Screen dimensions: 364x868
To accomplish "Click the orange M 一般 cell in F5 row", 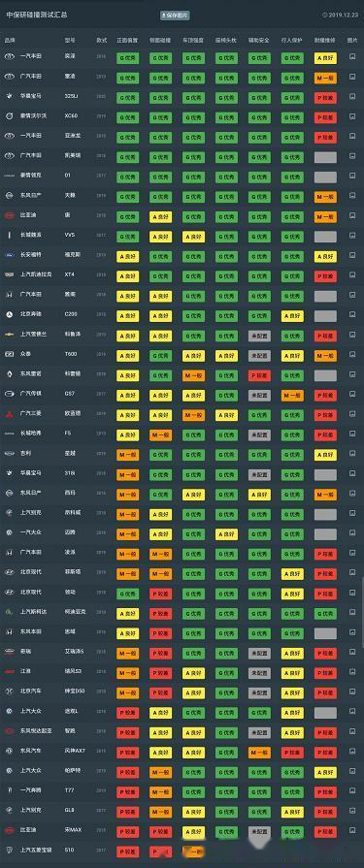I will [161, 434].
